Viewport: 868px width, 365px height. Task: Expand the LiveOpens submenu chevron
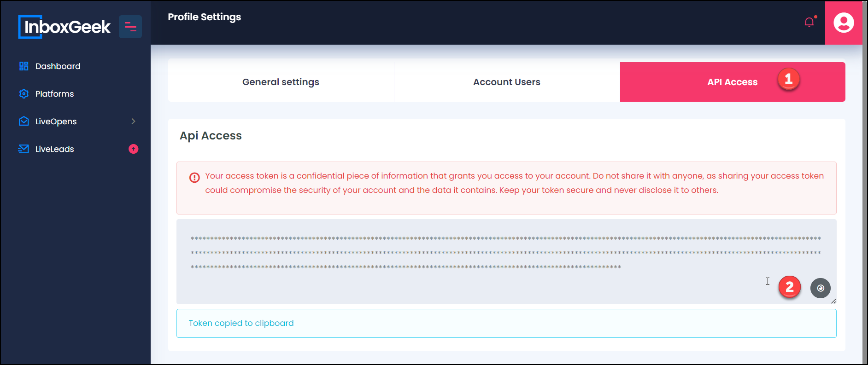(134, 122)
